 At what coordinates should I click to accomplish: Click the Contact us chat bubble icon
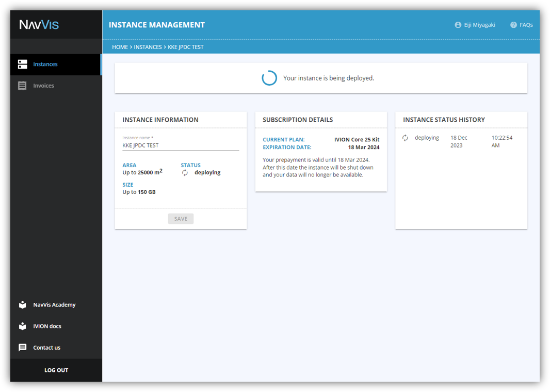pos(23,348)
